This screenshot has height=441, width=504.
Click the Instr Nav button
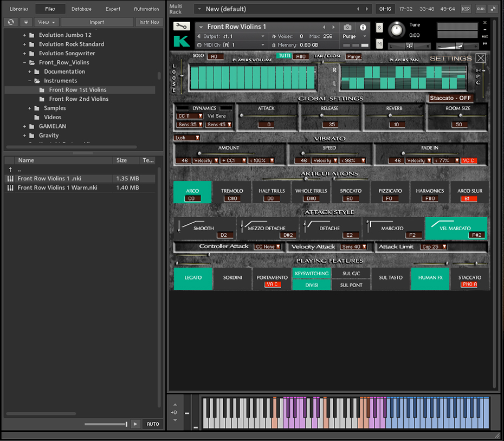149,22
